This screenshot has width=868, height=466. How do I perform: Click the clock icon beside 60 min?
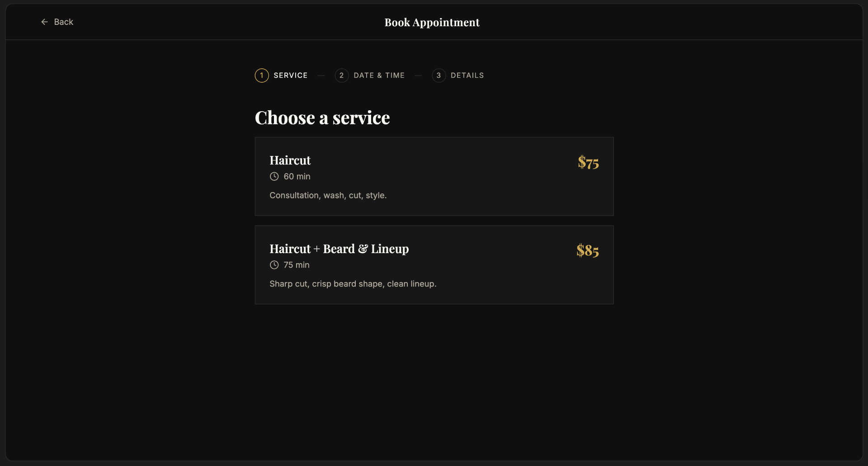(274, 177)
